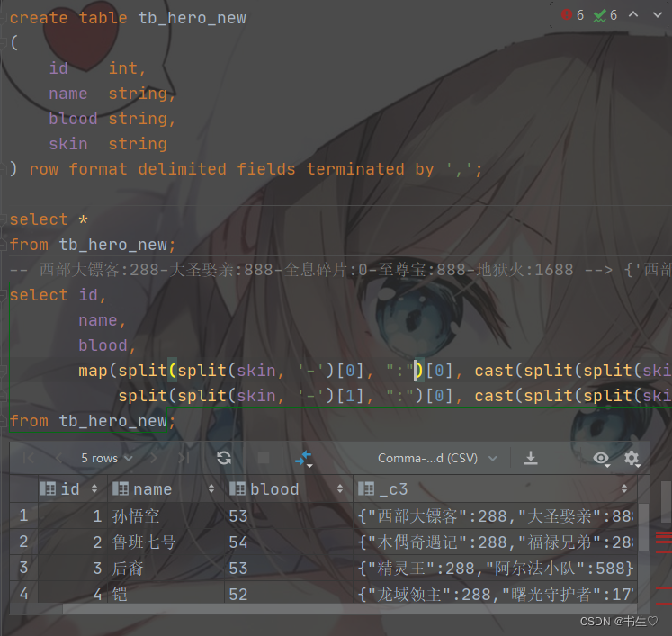Select row number 2 header

point(23,542)
